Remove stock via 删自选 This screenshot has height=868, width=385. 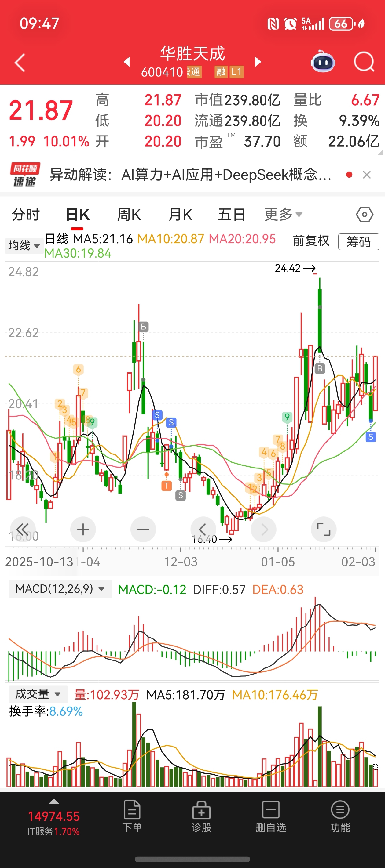click(x=271, y=817)
